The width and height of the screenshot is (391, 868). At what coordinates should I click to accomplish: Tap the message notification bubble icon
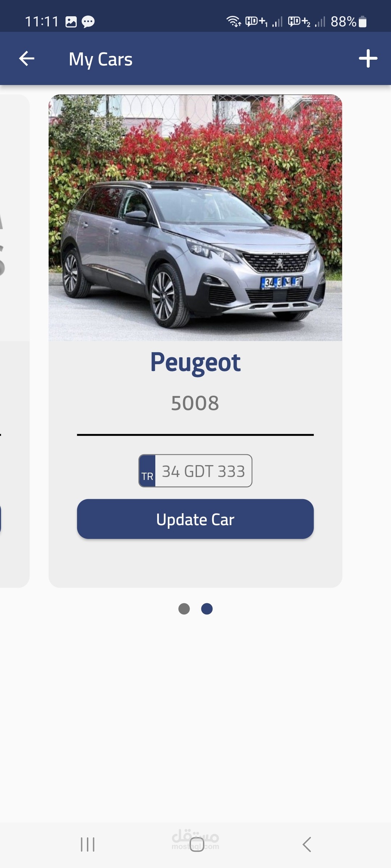coord(88,22)
